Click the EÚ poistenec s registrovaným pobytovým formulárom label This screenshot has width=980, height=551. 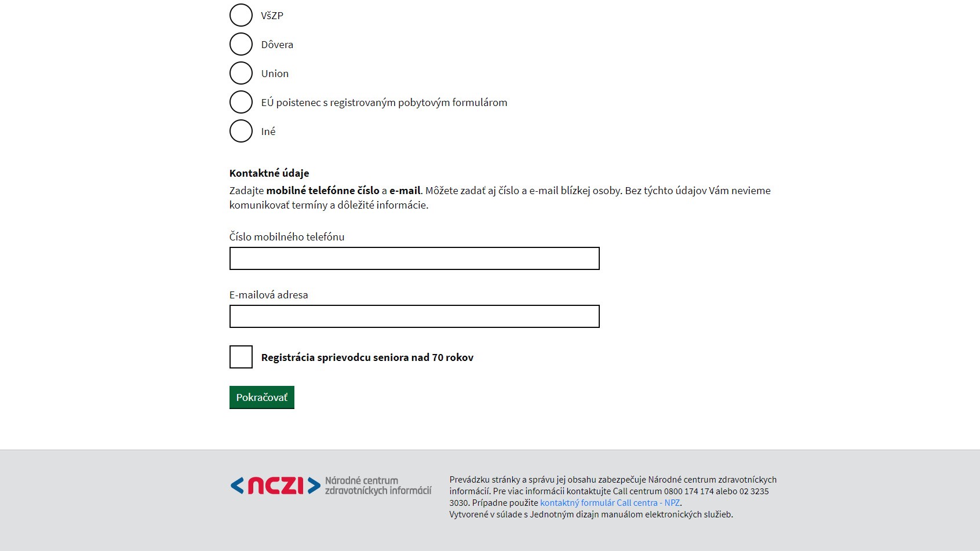[x=384, y=103]
